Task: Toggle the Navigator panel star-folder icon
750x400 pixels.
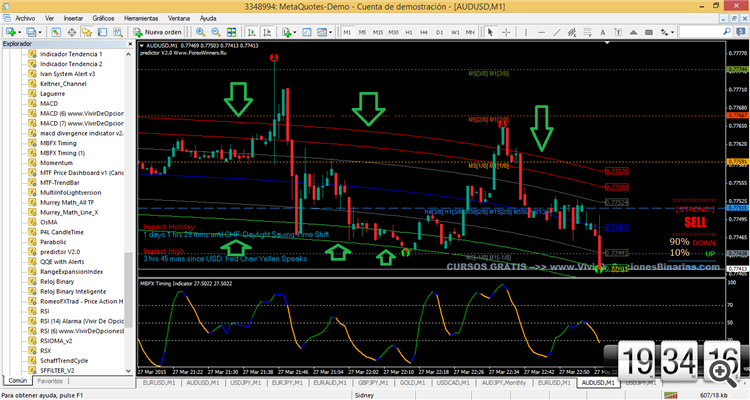Action: coord(87,32)
